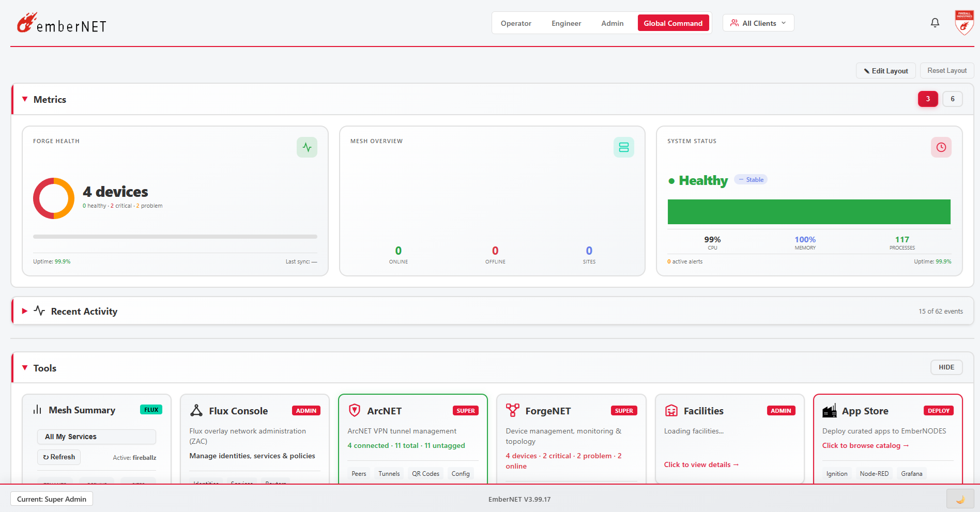
Task: Expand the Recent Activity section
Action: click(x=24, y=311)
